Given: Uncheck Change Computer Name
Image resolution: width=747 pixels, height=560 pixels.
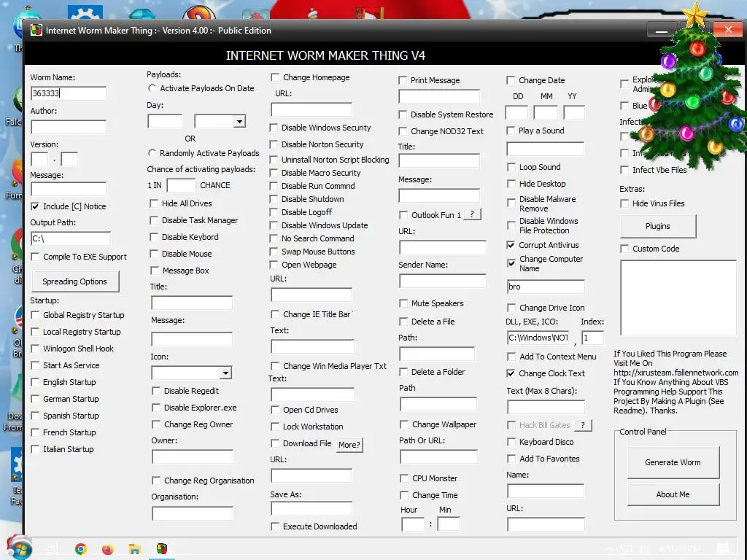Looking at the screenshot, I should pyautogui.click(x=511, y=262).
